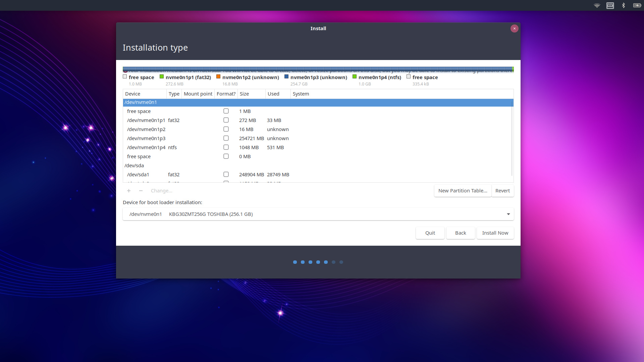Screen dimensions: 644x362
Task: Toggle format checkbox for /dev/sda1
Action: click(x=226, y=175)
